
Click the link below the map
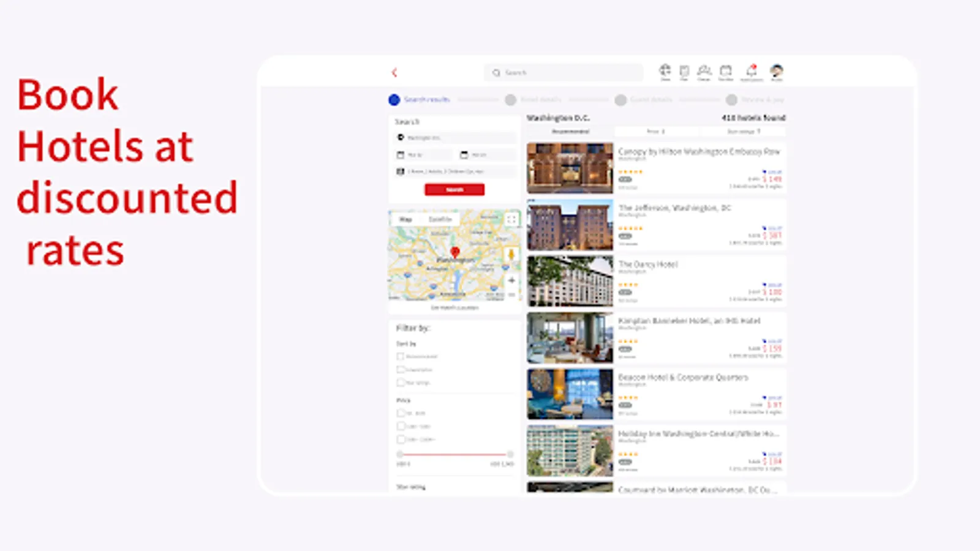(x=454, y=307)
